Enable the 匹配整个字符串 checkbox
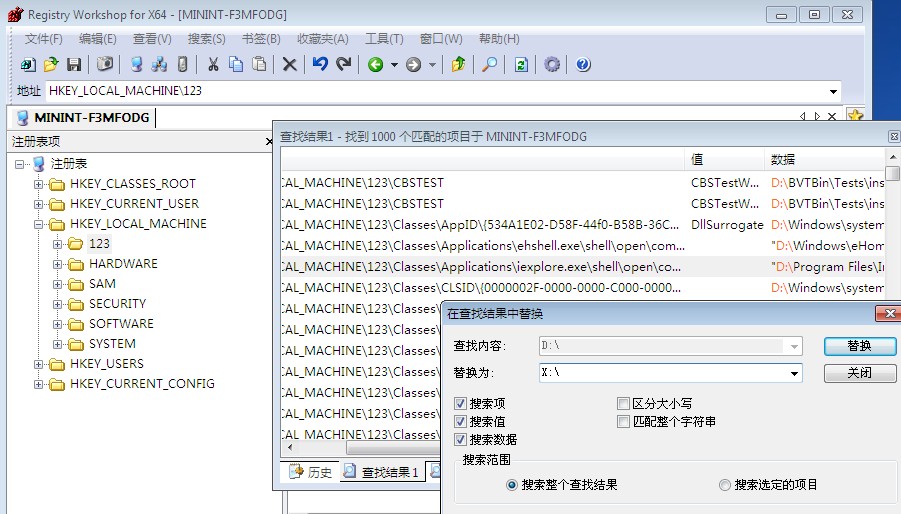 (623, 422)
